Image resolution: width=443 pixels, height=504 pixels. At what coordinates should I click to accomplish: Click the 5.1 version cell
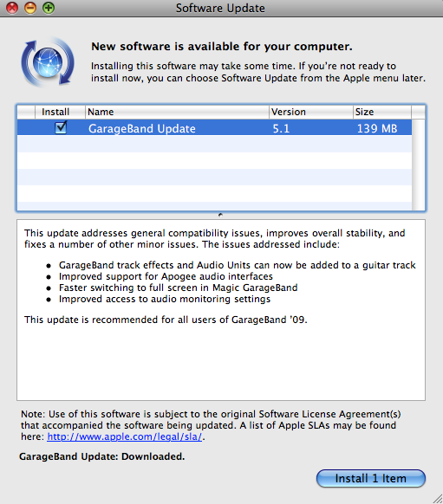[281, 128]
